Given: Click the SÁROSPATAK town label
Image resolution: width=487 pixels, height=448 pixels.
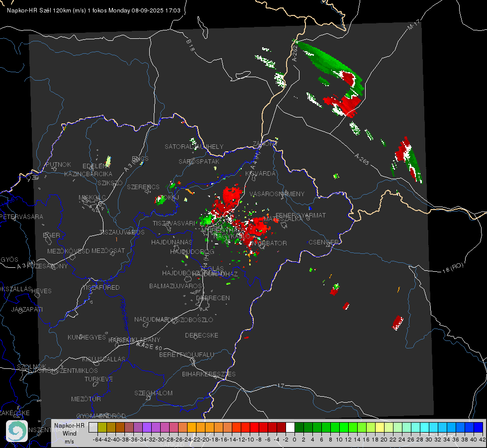Looking at the screenshot, I should click(199, 161).
